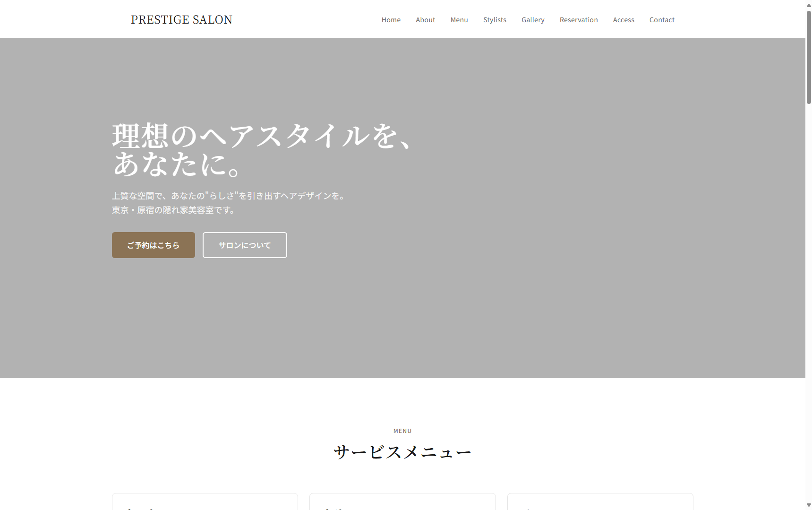
Task: Select Menu in the top navigation
Action: [x=459, y=20]
